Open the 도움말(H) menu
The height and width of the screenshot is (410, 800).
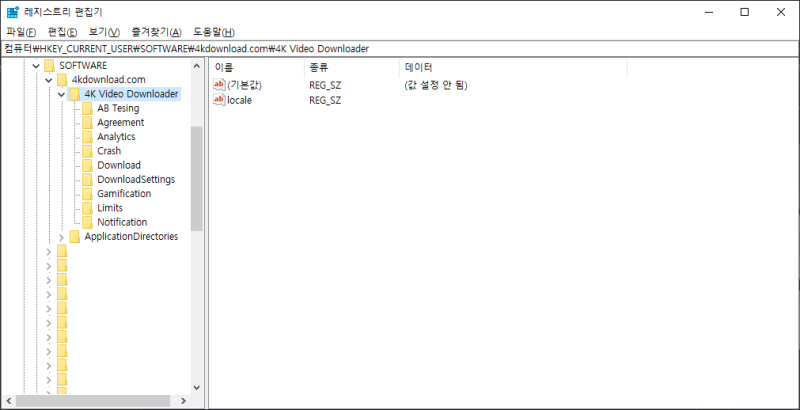tap(214, 32)
